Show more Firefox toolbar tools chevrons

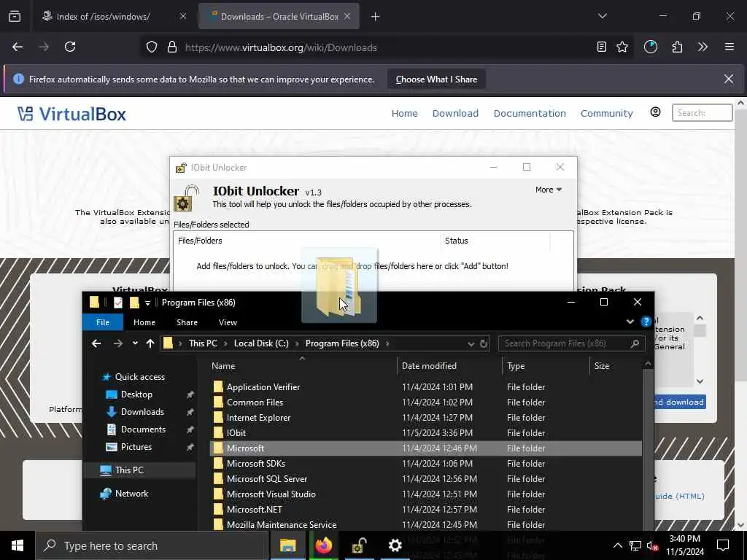tap(703, 47)
